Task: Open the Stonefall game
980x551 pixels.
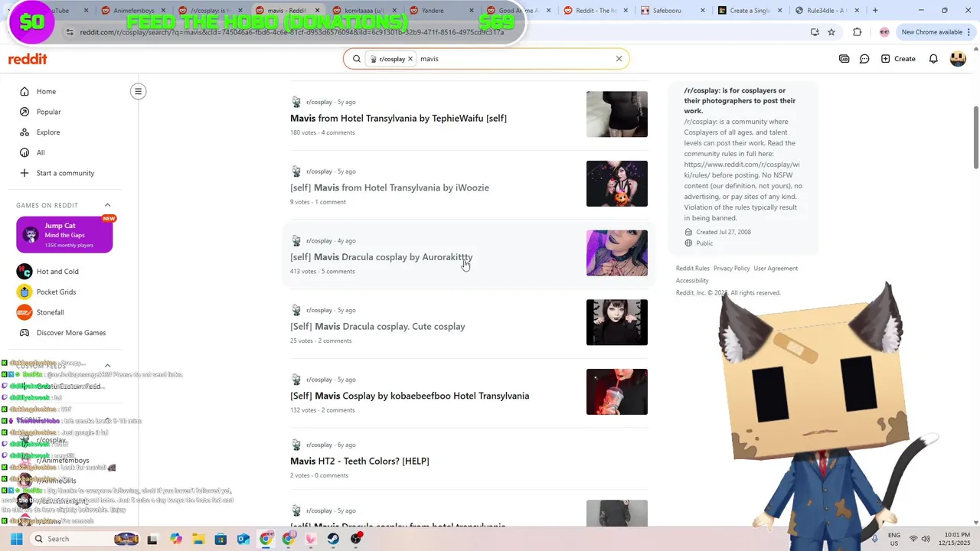Action: click(x=50, y=312)
